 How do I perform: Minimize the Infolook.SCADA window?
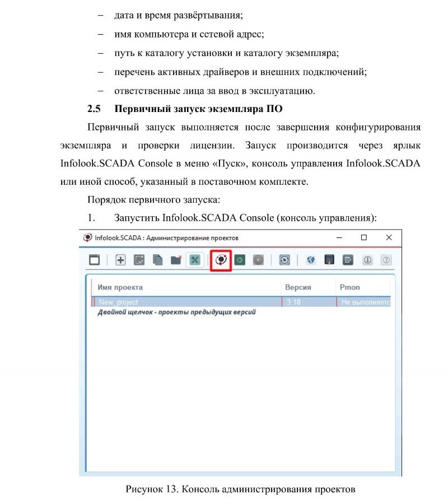(339, 237)
